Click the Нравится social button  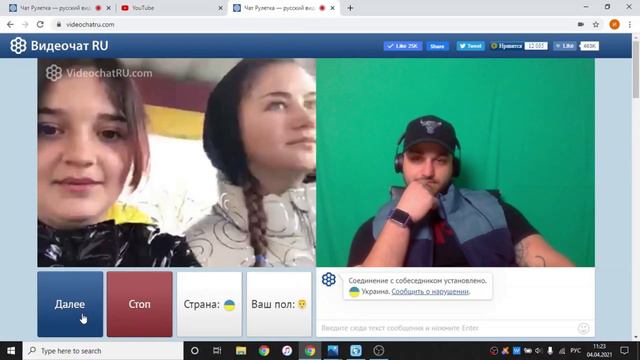[507, 46]
